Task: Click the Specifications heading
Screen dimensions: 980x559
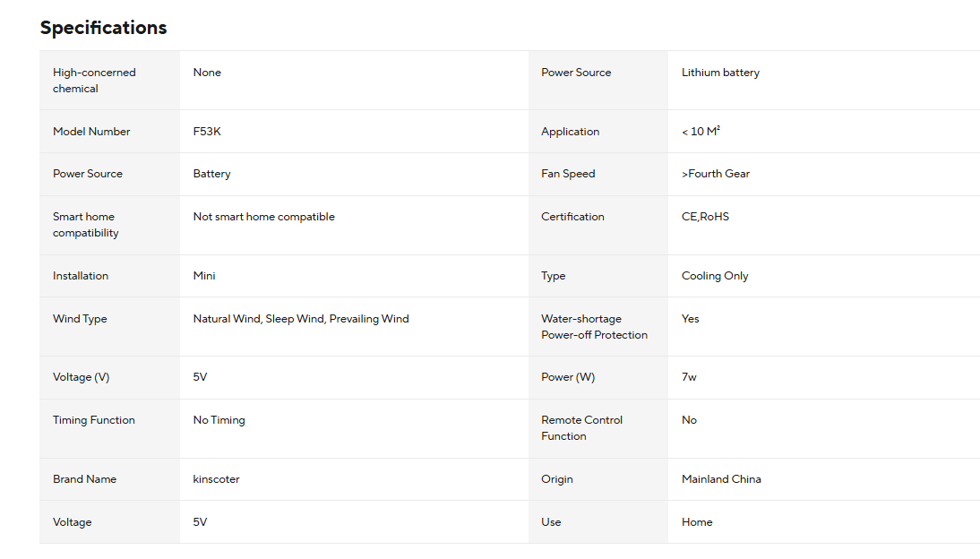Action: 103,28
